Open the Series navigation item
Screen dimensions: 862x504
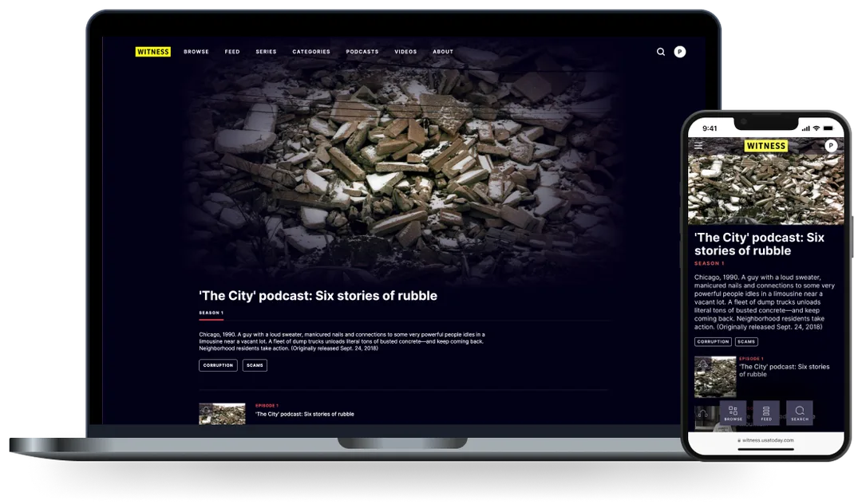click(266, 52)
